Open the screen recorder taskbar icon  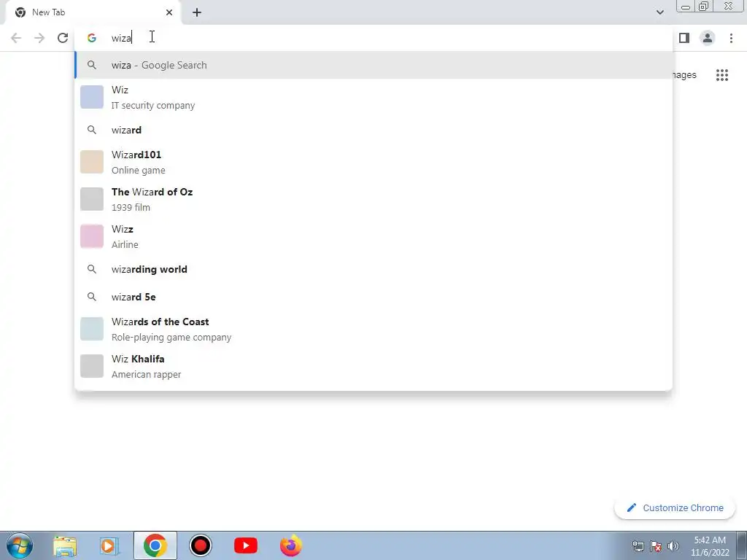pyautogui.click(x=200, y=545)
